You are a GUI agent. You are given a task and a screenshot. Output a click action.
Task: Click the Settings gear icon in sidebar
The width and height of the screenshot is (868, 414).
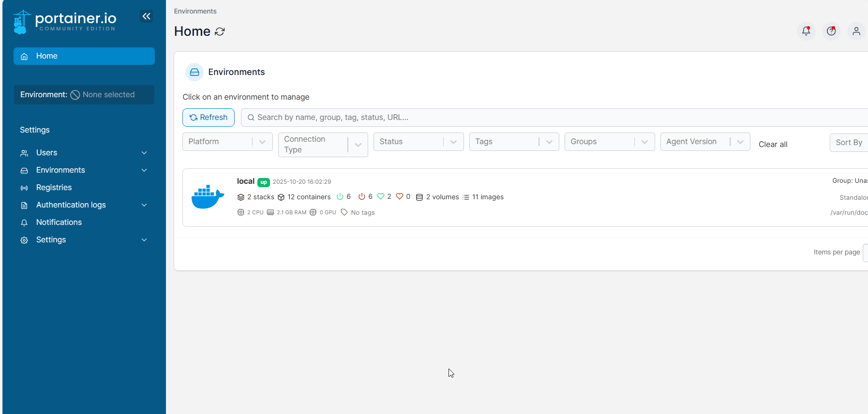click(x=24, y=240)
